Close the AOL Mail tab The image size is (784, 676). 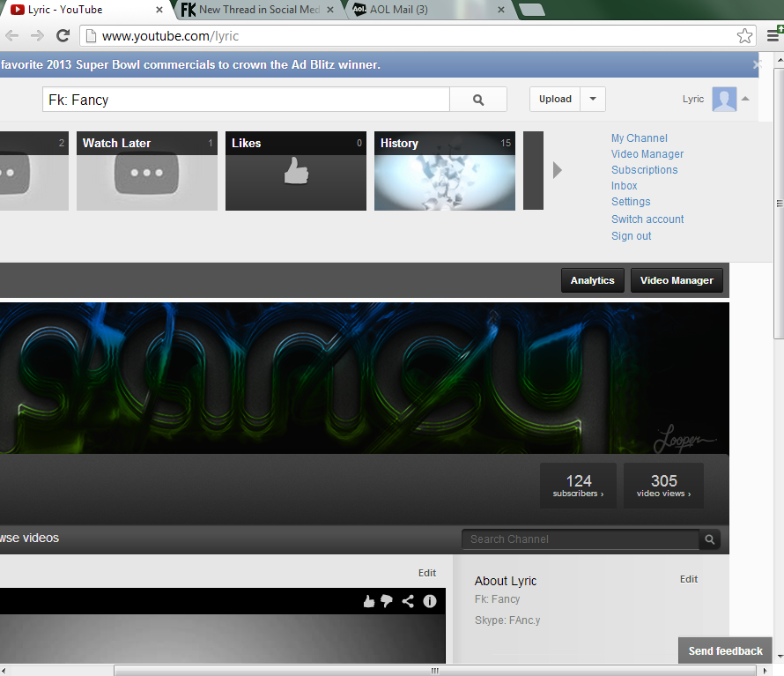click(501, 10)
